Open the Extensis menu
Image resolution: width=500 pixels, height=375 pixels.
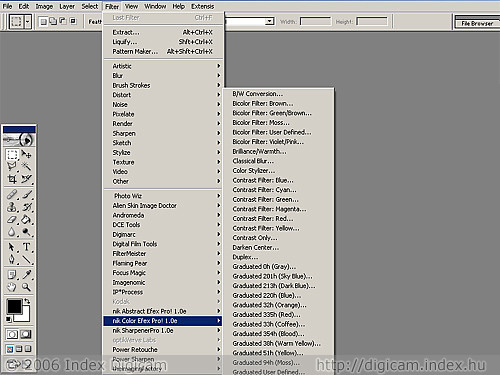coord(203,7)
